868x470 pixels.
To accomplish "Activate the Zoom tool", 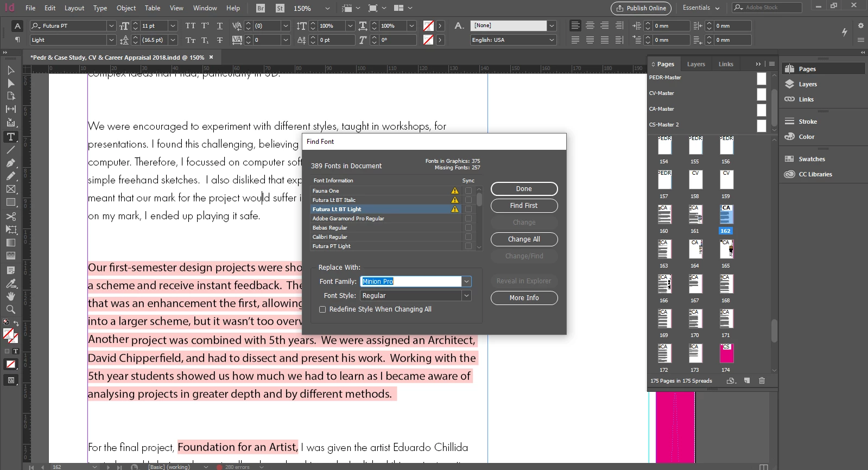I will pyautogui.click(x=11, y=309).
